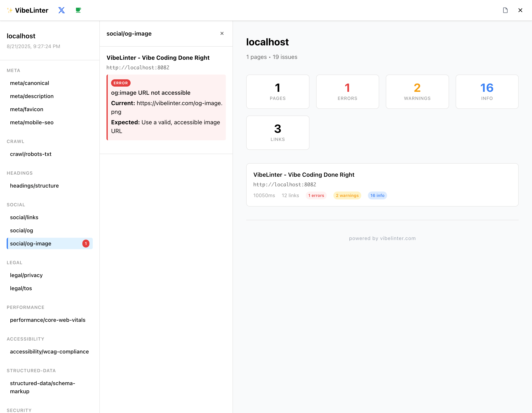This screenshot has height=413, width=532.
Task: Open meta/favicon in the sidebar
Action: pyautogui.click(x=50, y=109)
